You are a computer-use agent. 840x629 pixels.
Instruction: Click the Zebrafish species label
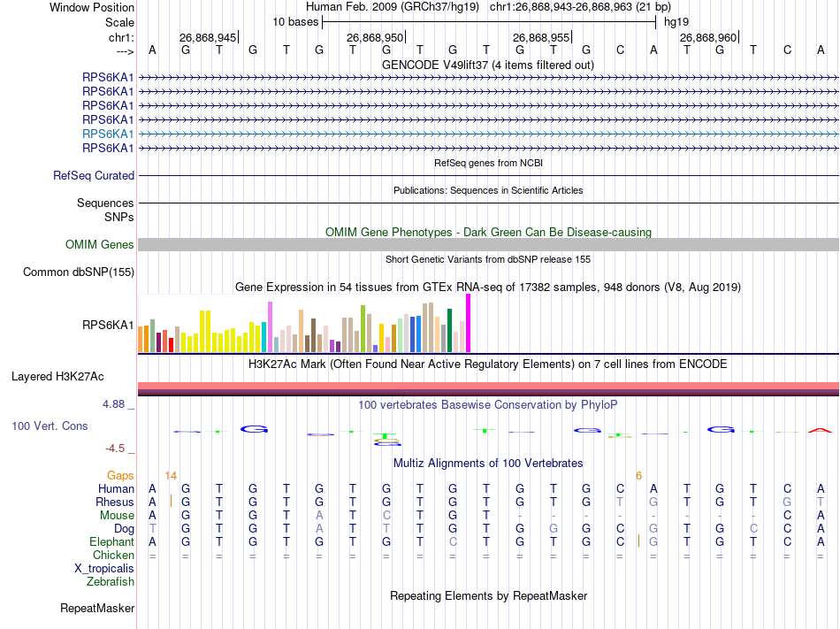pyautogui.click(x=111, y=582)
